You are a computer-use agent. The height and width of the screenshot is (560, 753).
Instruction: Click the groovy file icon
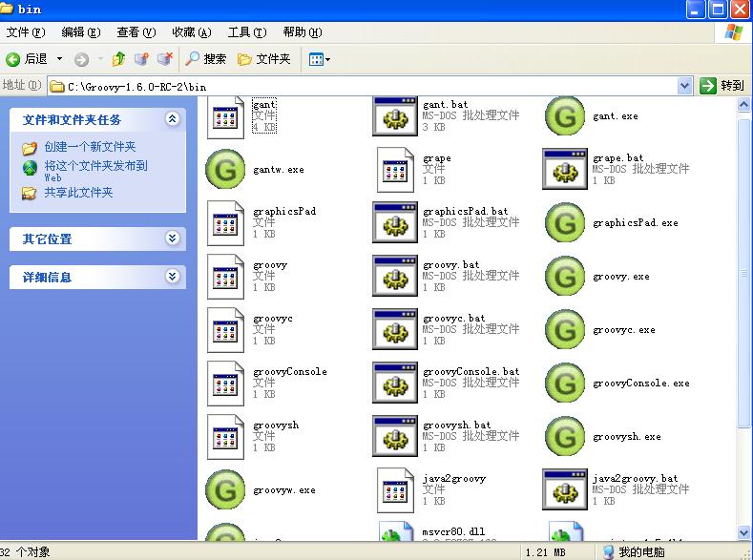225,277
